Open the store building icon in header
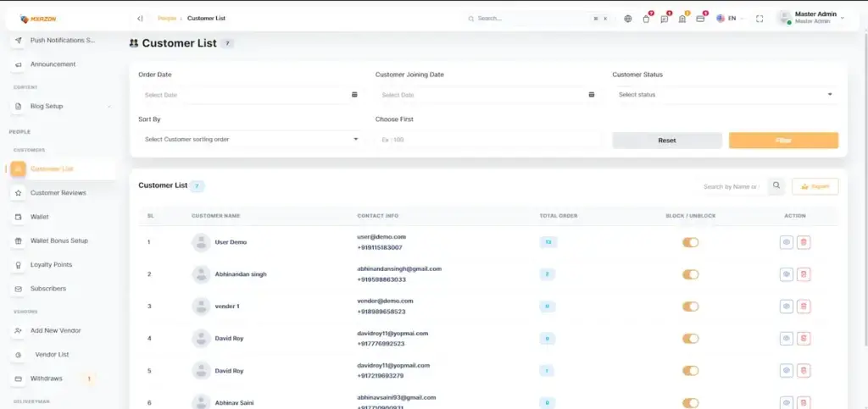 (x=682, y=19)
